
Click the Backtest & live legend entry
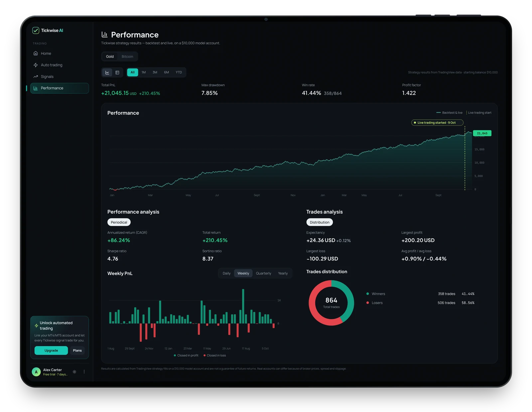click(449, 113)
